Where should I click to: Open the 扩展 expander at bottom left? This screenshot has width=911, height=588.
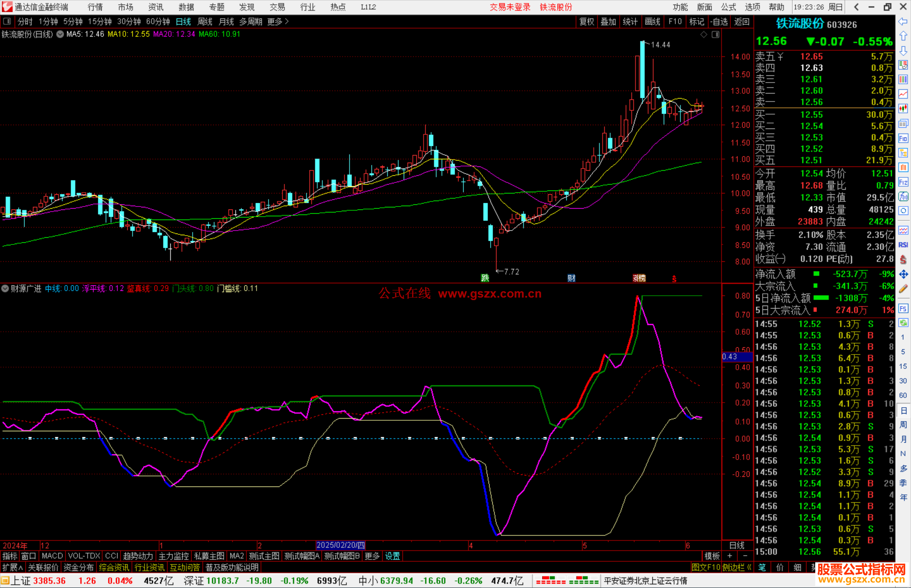pyautogui.click(x=13, y=567)
